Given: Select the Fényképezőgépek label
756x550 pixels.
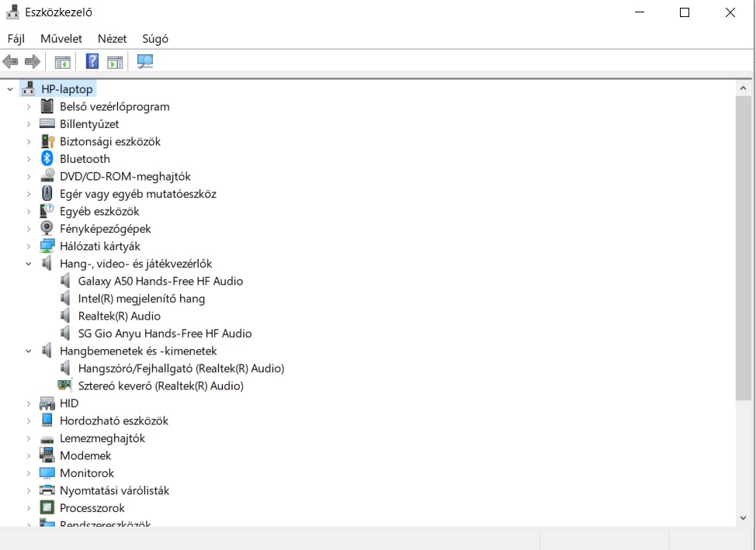Looking at the screenshot, I should [105, 229].
